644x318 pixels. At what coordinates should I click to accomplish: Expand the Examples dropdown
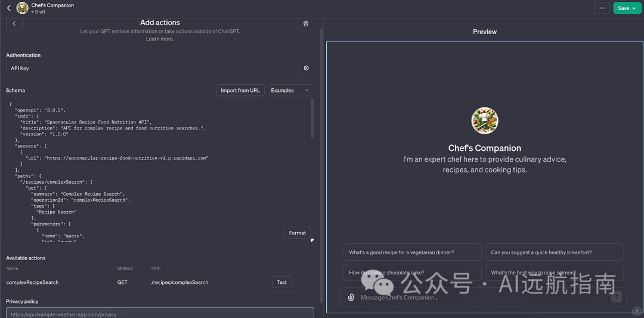[291, 90]
